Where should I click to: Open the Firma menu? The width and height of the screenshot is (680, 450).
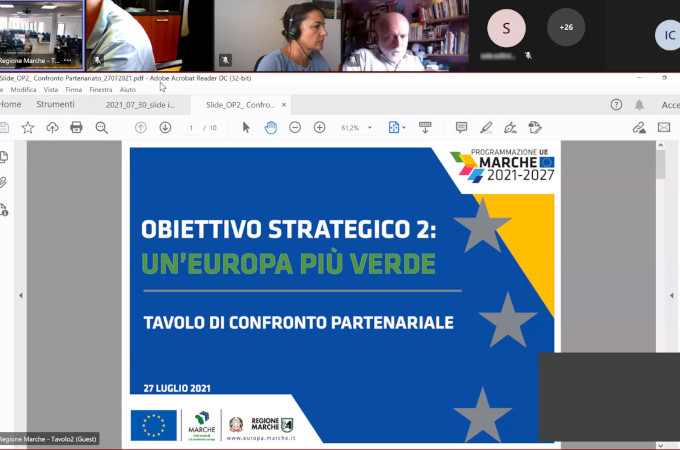[74, 90]
